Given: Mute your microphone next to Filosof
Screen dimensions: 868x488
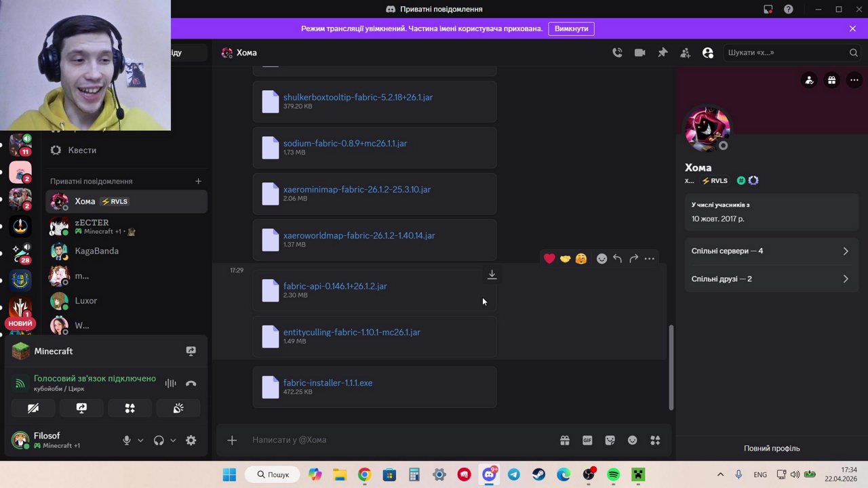Looking at the screenshot, I should (x=127, y=440).
